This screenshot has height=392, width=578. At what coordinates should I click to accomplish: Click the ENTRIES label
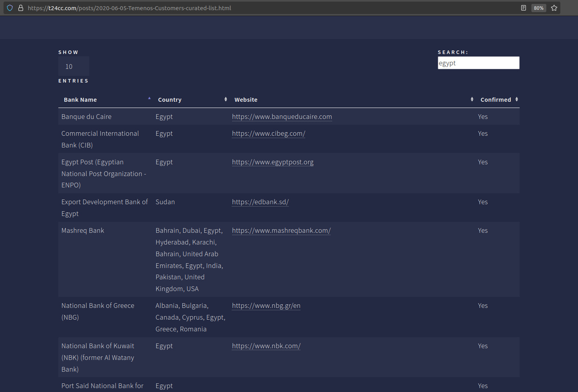coord(73,81)
